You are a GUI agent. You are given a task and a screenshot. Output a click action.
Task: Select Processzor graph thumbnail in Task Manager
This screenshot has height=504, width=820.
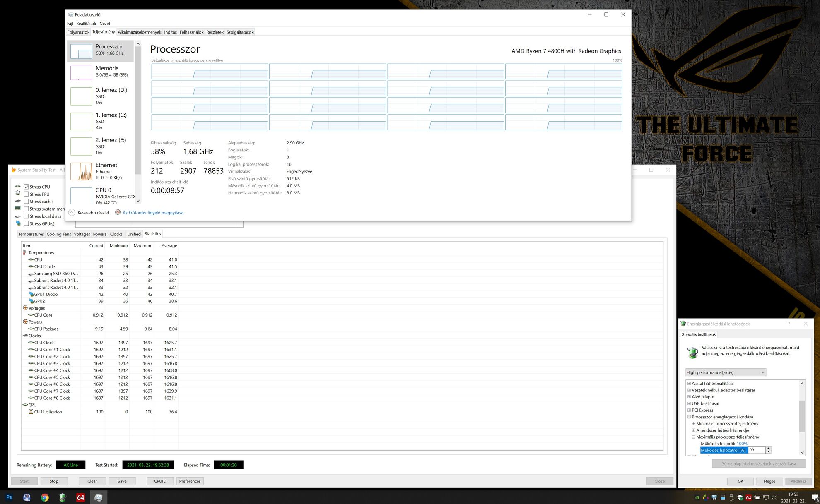(81, 51)
